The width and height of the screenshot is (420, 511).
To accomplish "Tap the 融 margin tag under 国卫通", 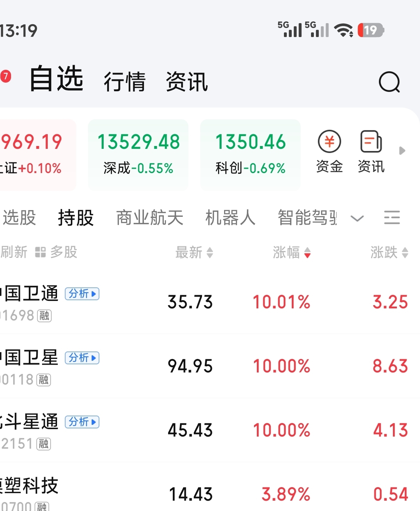I will 45,316.
